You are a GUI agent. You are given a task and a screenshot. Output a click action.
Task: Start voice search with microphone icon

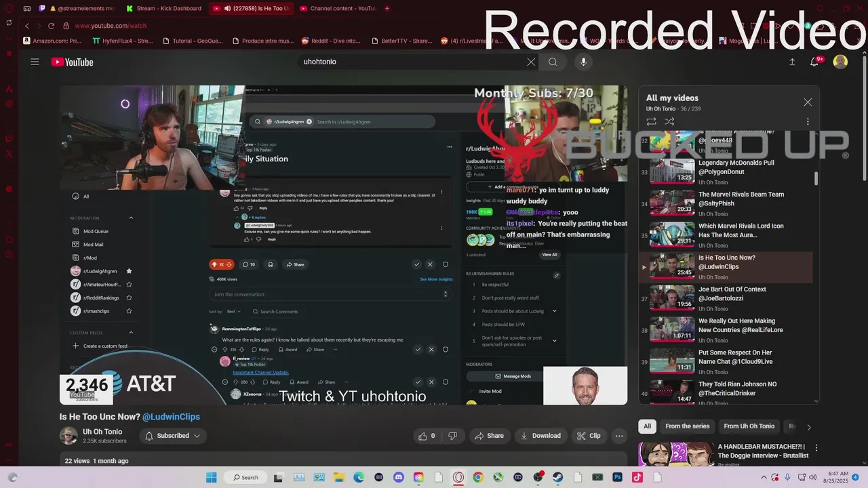pos(583,62)
